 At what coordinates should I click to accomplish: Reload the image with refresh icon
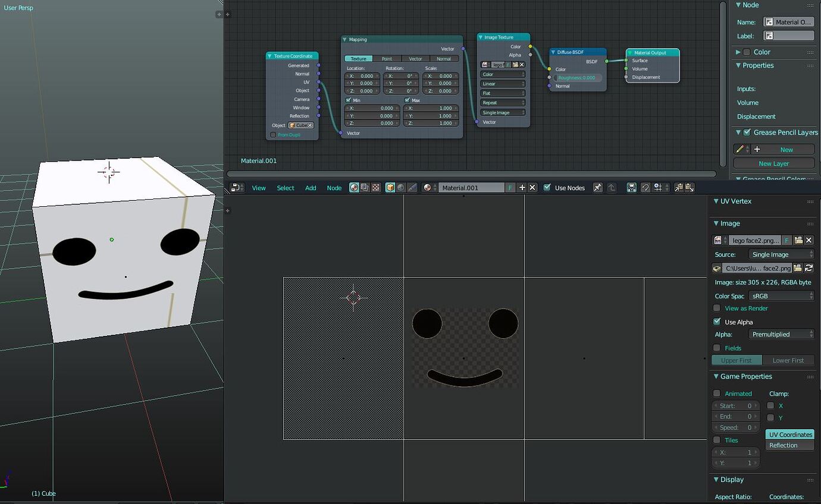809,268
